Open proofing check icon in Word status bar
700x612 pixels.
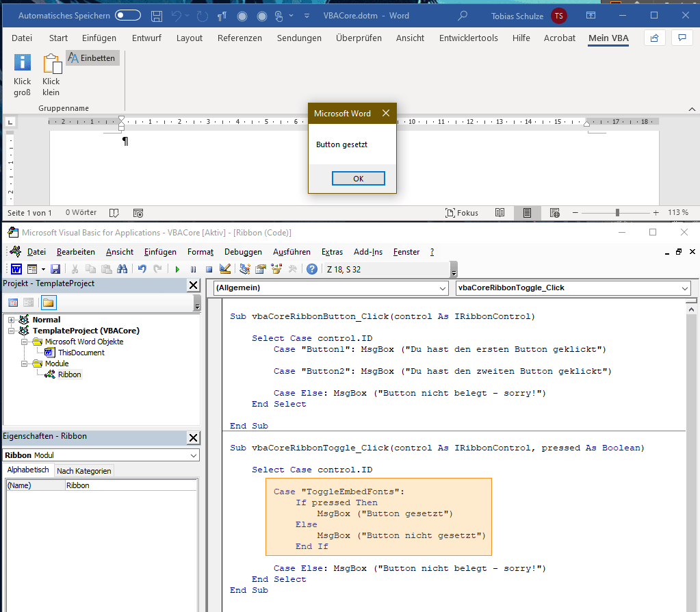[x=114, y=213]
